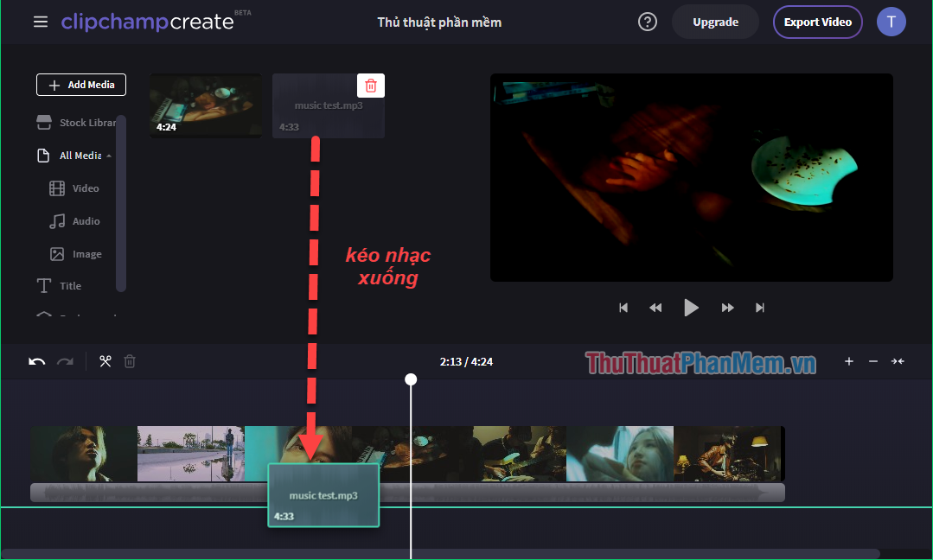Open help via the question mark icon
This screenshot has width=933, height=560.
pos(647,21)
